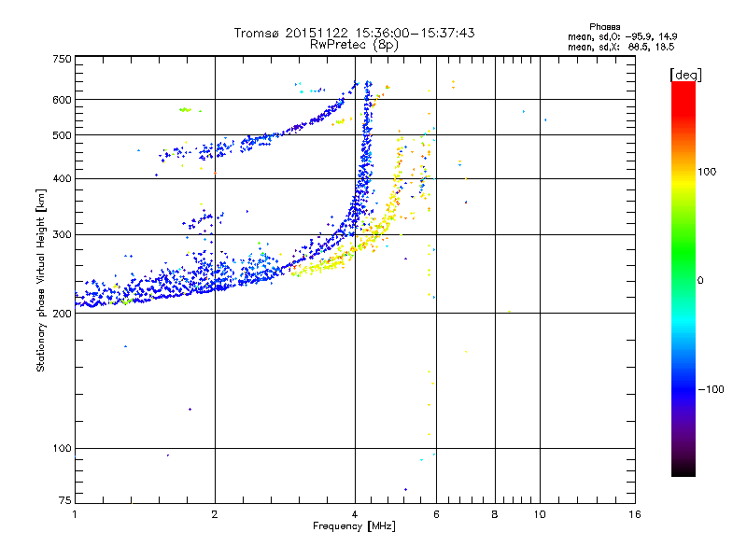Click the y-axis '400' tick label
The height and width of the screenshot is (560, 747).
(62, 178)
